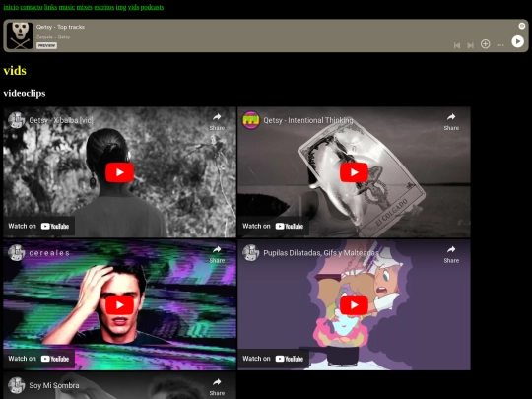Share the cereales video
The image size is (532, 399).
pyautogui.click(x=217, y=254)
